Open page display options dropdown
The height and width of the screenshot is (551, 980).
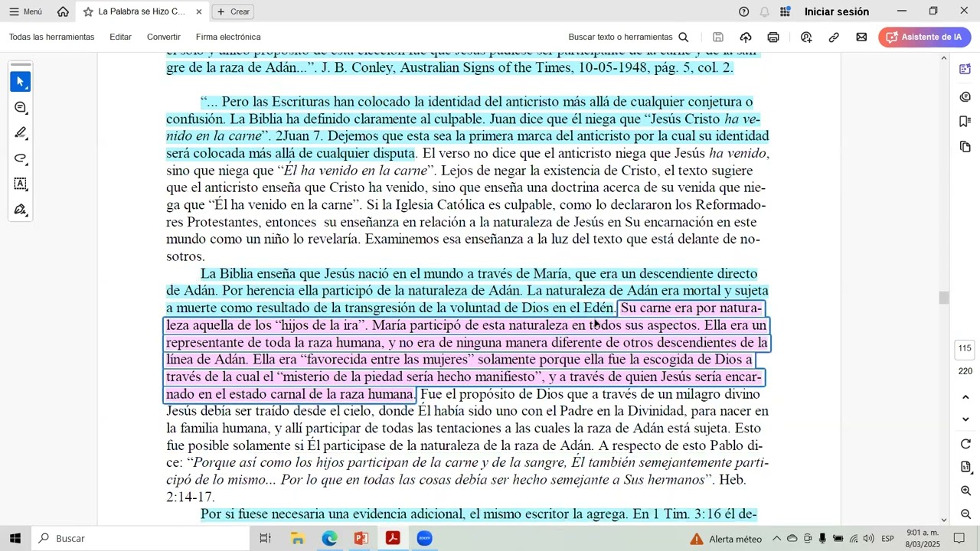965,467
